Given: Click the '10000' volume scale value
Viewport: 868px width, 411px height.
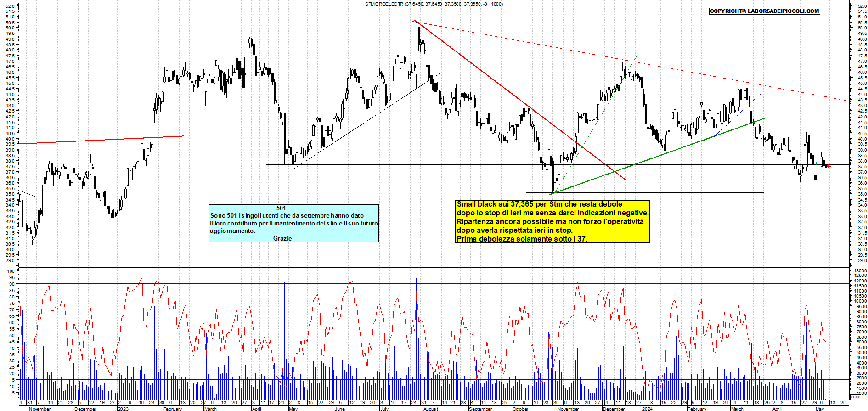Looking at the screenshot, I should point(860,301).
